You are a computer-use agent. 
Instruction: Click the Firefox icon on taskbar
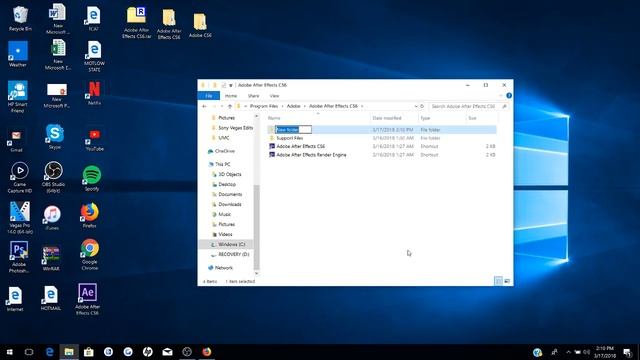(x=207, y=352)
